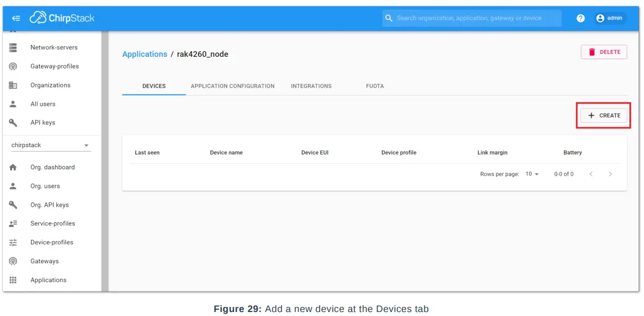Viewport: 644px width, 316px height.
Task: Click the Org. dashboard home icon
Action: pos(13,167)
